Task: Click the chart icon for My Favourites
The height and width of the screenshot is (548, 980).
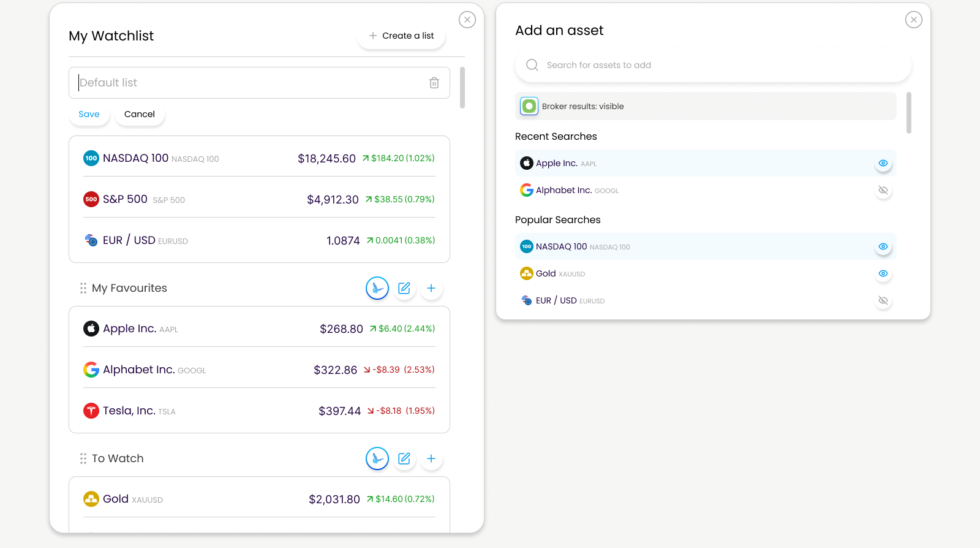Action: tap(377, 288)
